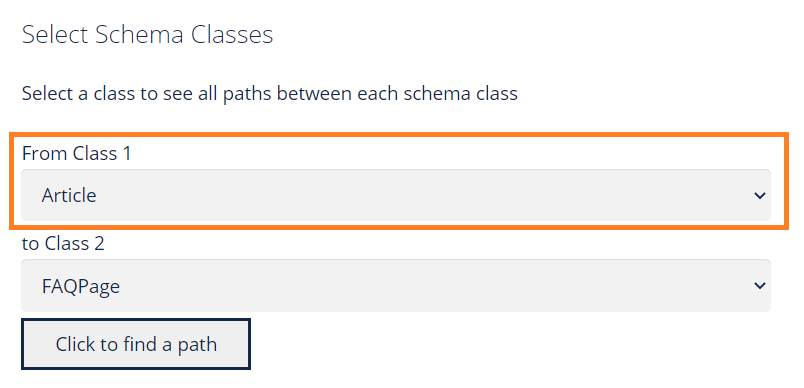Expand the combo box currently showing FAQPage

coord(395,285)
